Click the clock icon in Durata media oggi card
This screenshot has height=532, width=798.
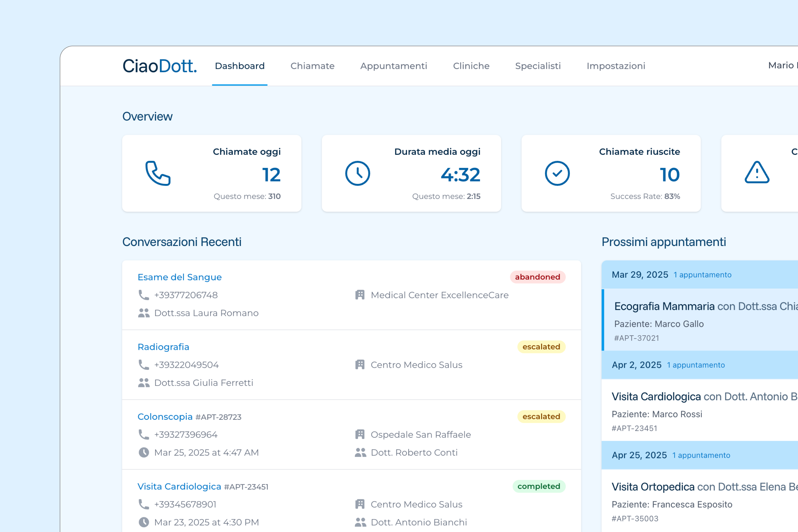tap(358, 173)
